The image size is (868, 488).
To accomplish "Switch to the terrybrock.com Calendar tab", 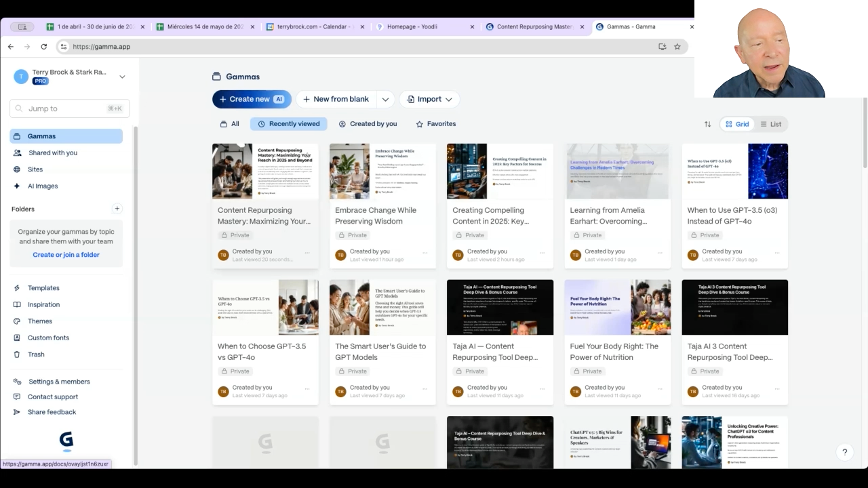I will tap(315, 27).
